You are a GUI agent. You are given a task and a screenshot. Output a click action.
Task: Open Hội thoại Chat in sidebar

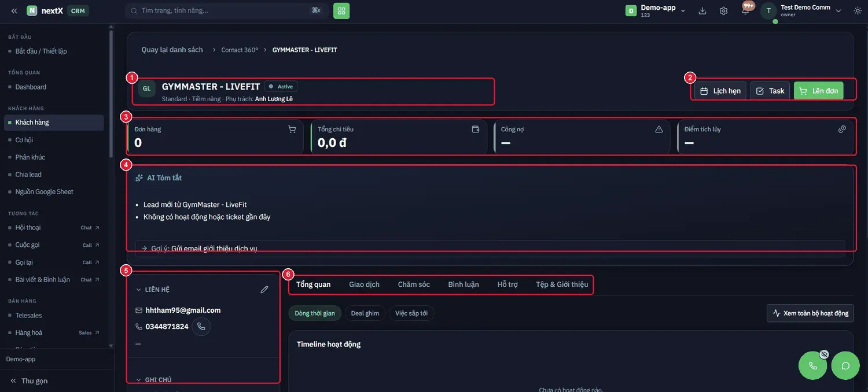tap(54, 228)
